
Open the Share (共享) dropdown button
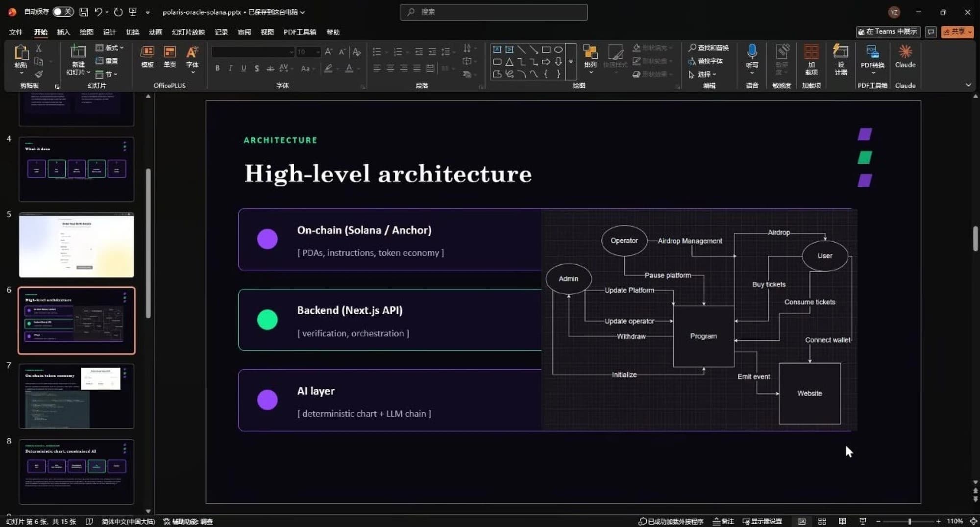tap(957, 32)
